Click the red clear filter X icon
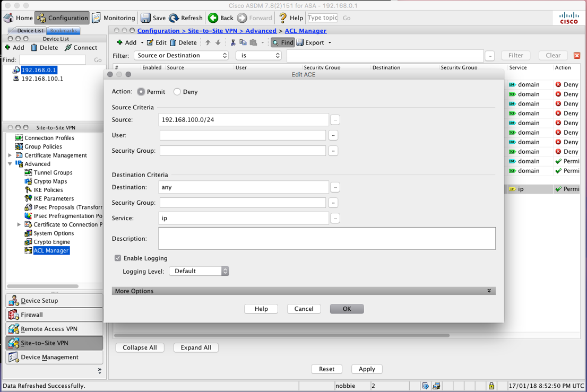This screenshot has width=587, height=392. pyautogui.click(x=577, y=55)
